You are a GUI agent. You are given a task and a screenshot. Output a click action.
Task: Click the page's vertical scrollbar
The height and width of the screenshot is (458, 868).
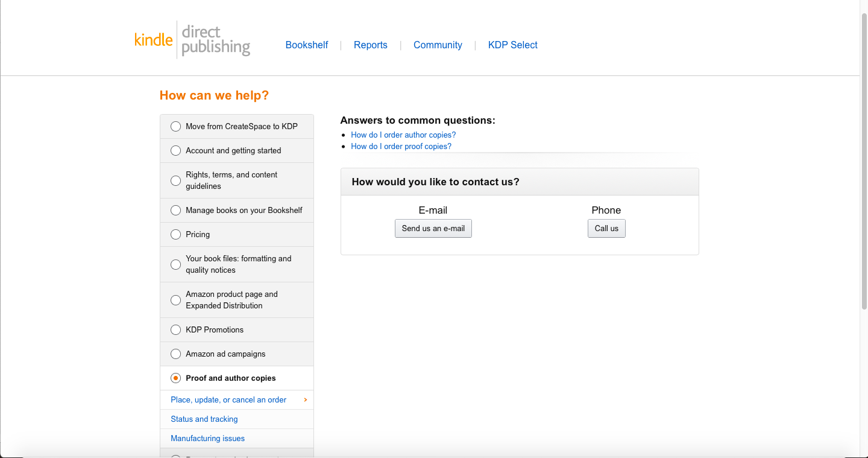tap(864, 163)
